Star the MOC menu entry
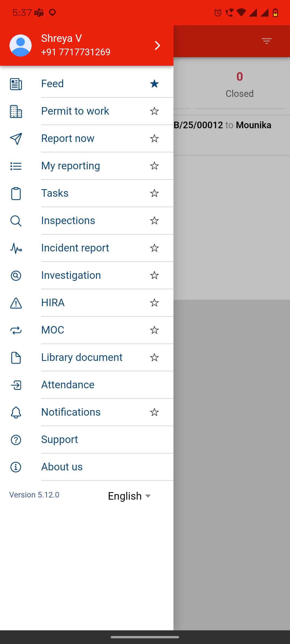The width and height of the screenshot is (290, 644). (154, 330)
